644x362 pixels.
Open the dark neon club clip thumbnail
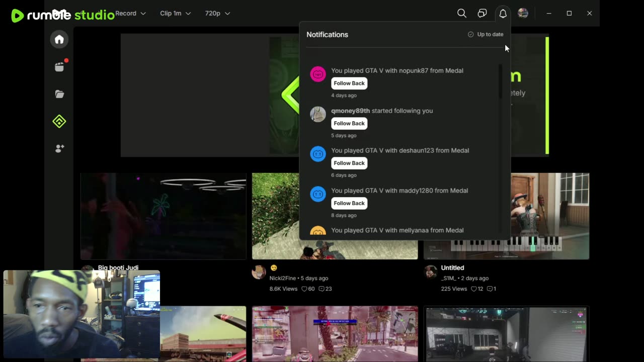pos(164,216)
